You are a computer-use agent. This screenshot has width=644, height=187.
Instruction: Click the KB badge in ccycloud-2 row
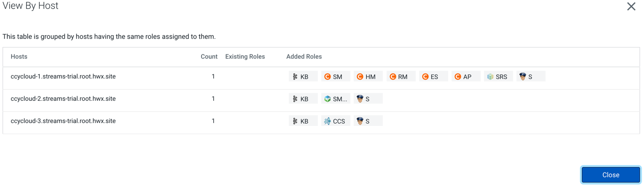pyautogui.click(x=303, y=99)
